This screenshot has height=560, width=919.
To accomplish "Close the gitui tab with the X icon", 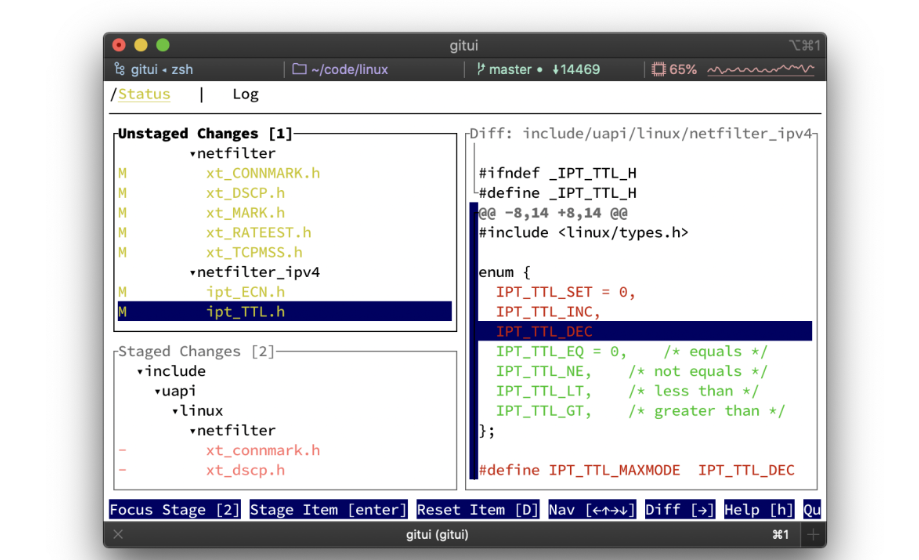I will point(118,534).
